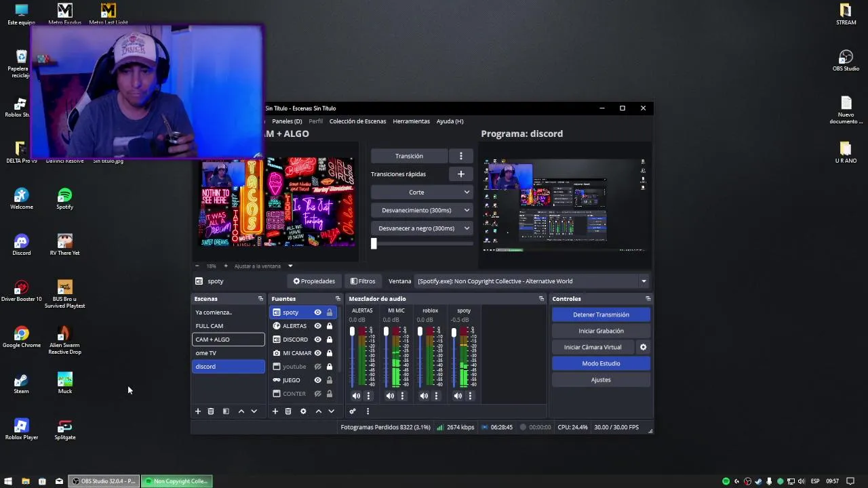Open Colección de Escenas menu
The image size is (868, 488).
pos(357,121)
